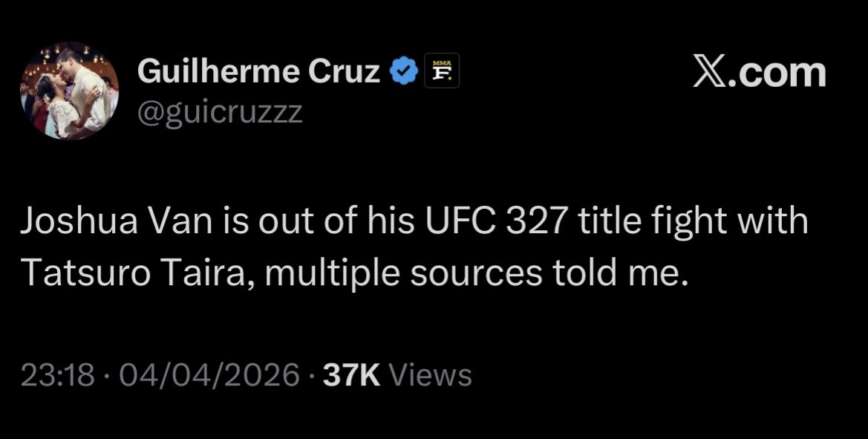The width and height of the screenshot is (868, 439).
Task: Click the @guicruzzz handle
Action: [220, 112]
